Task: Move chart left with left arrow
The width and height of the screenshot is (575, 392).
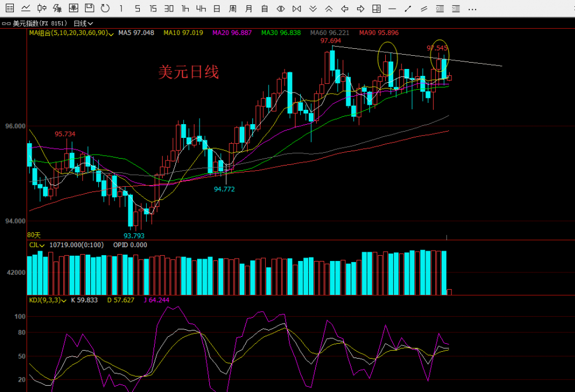Action: (x=344, y=9)
